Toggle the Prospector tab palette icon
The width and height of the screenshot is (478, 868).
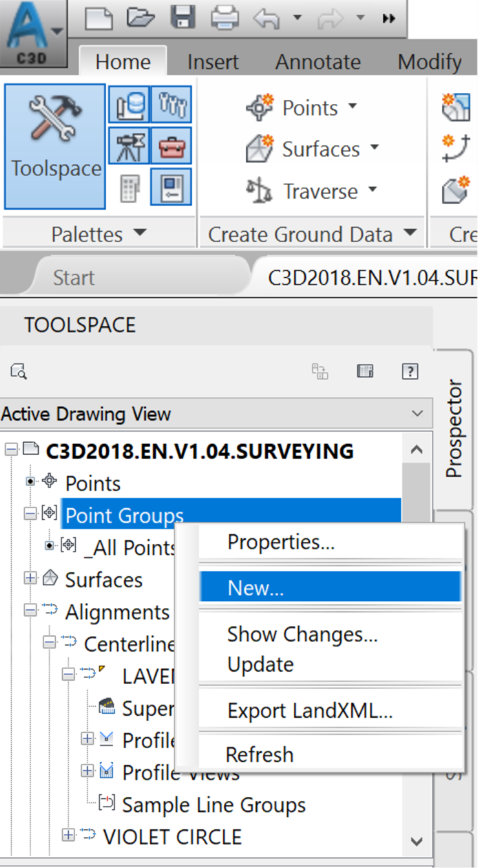[x=128, y=105]
